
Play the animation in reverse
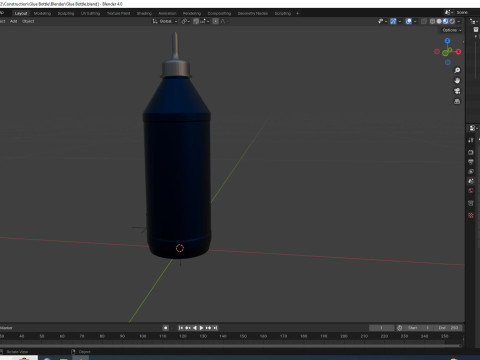coord(195,328)
